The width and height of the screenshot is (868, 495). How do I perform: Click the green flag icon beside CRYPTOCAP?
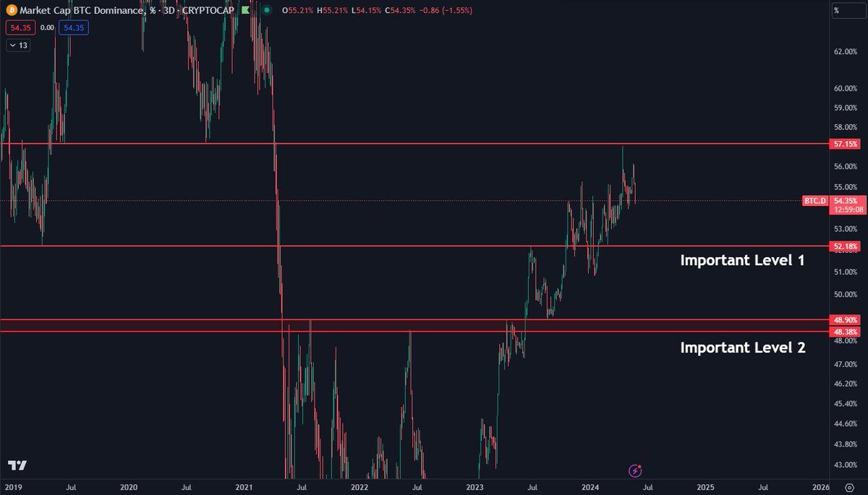pos(245,11)
